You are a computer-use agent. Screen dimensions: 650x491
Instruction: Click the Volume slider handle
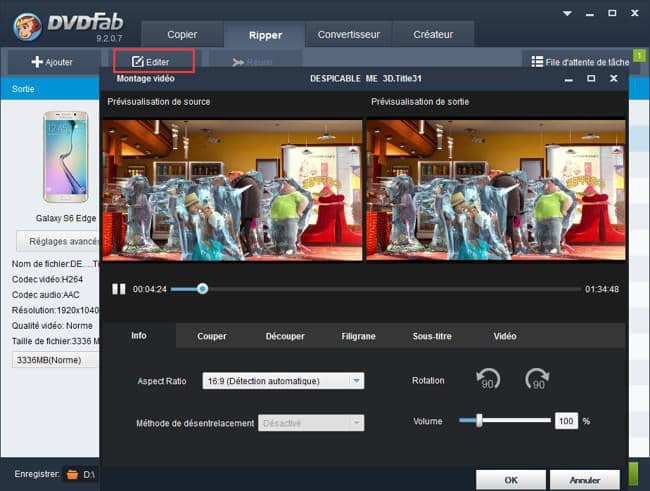click(x=479, y=421)
